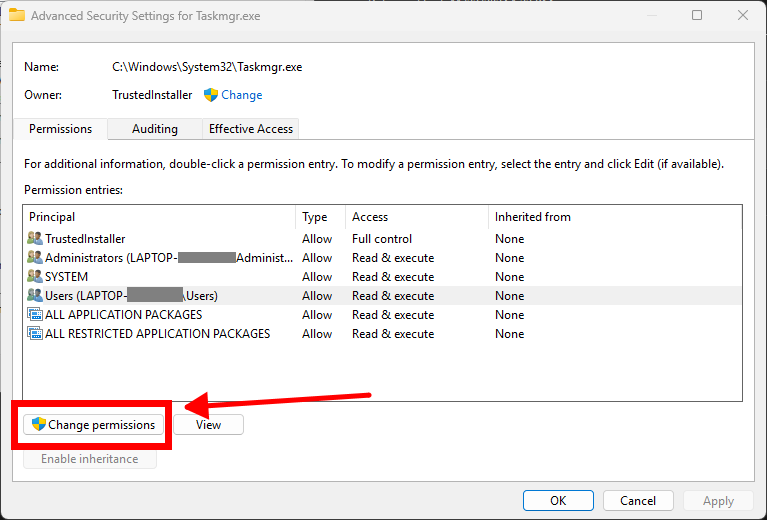Click the Users group icon

pos(35,296)
